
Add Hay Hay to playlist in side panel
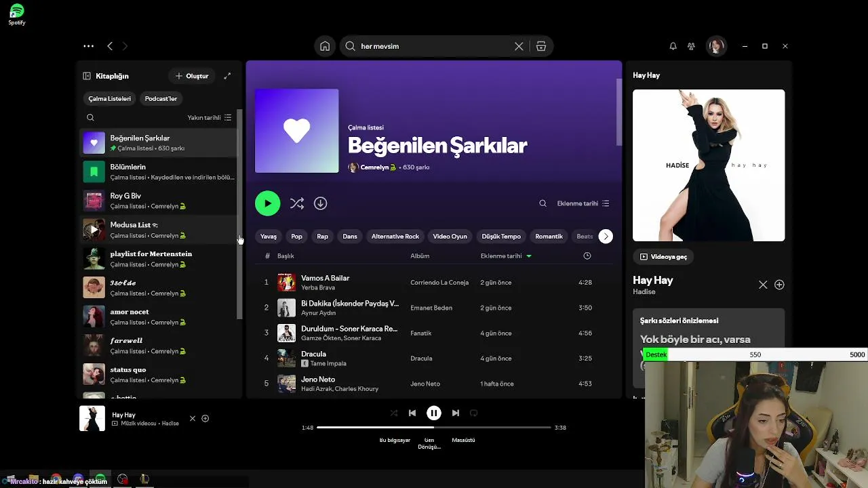tap(779, 285)
